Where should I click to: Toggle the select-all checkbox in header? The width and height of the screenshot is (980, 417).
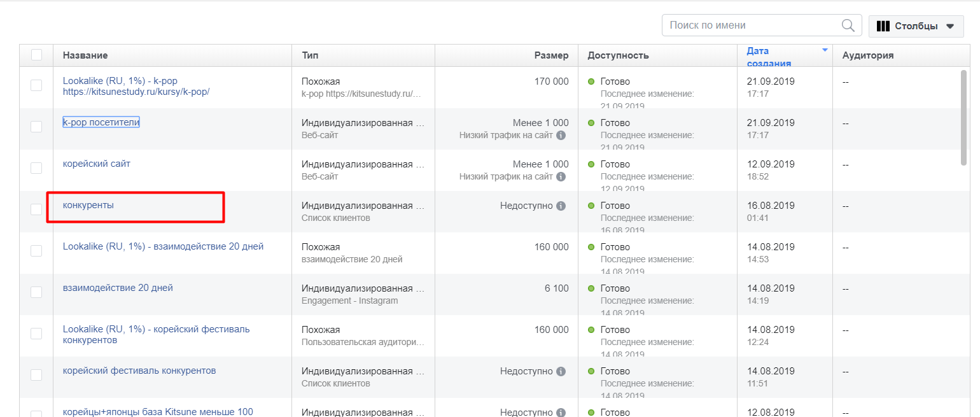pos(36,55)
